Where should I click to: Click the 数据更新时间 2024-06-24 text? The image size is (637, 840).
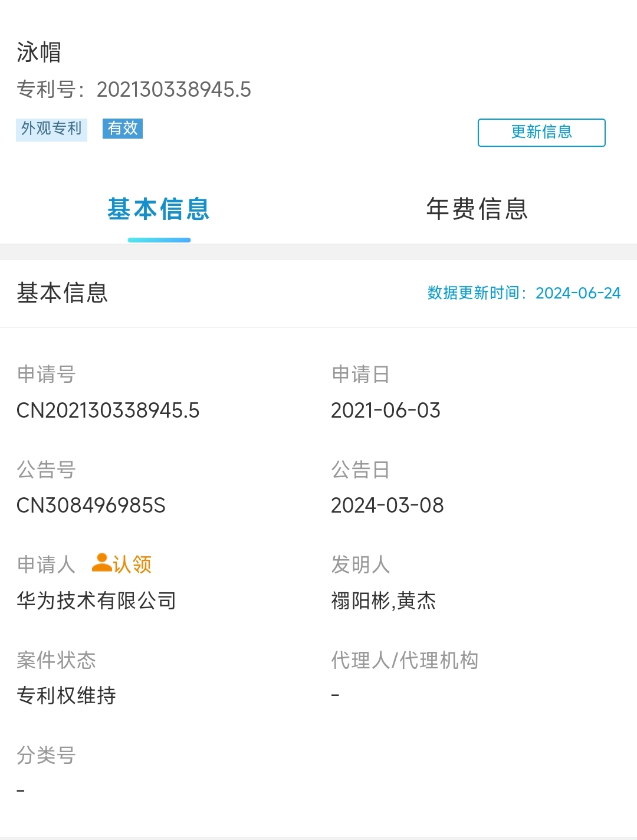pos(524,293)
